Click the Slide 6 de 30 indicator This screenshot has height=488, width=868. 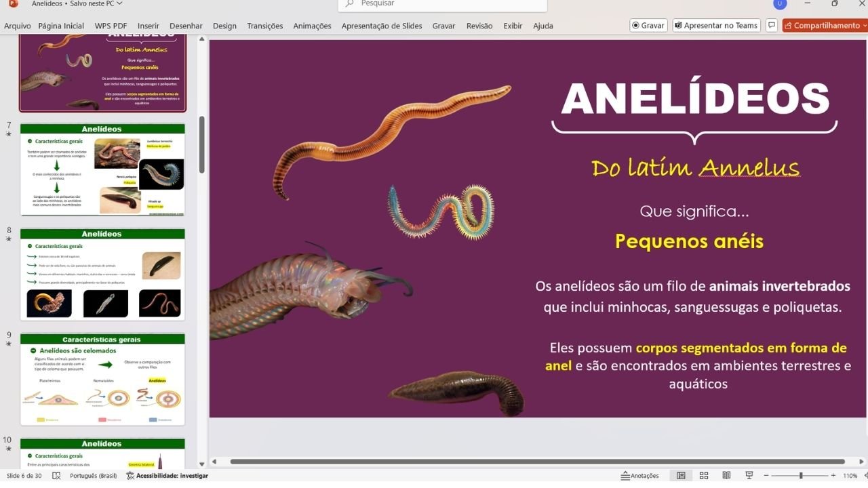24,476
